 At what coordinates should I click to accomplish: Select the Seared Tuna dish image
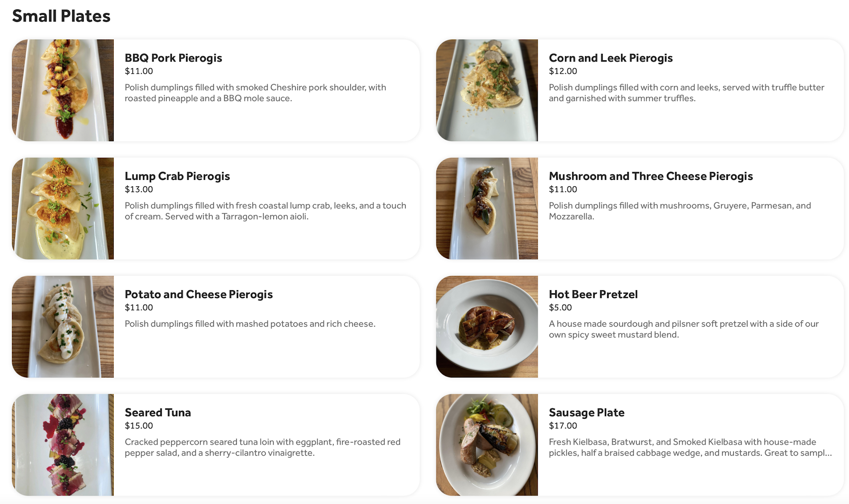pyautogui.click(x=63, y=445)
